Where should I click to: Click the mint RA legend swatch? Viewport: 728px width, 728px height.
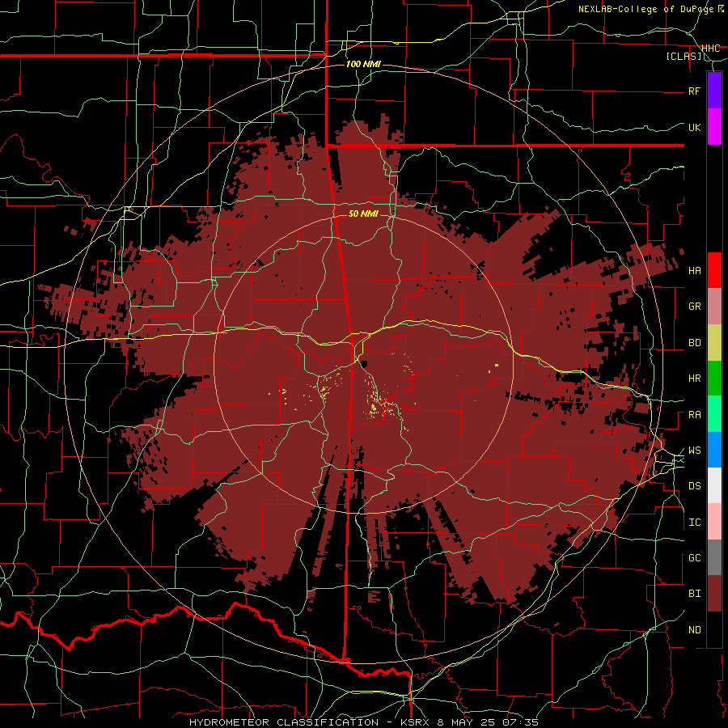[x=714, y=414]
